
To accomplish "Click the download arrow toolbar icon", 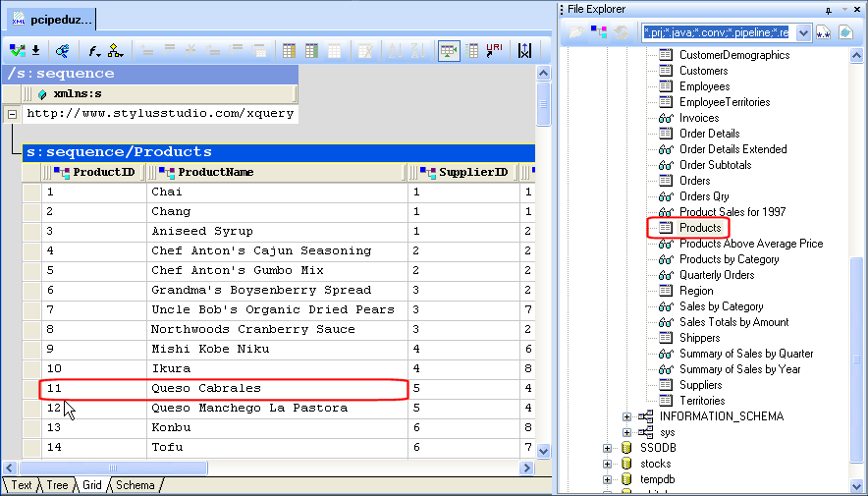I will (x=35, y=51).
